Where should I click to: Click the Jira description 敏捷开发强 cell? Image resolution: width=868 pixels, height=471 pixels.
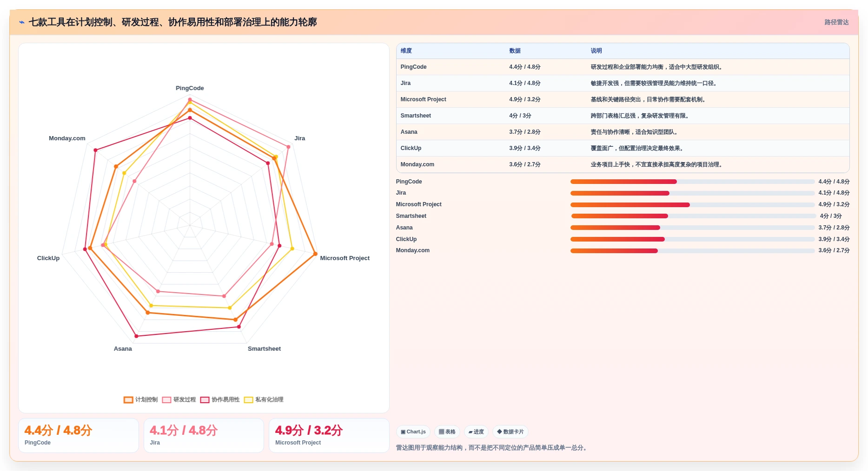655,83
